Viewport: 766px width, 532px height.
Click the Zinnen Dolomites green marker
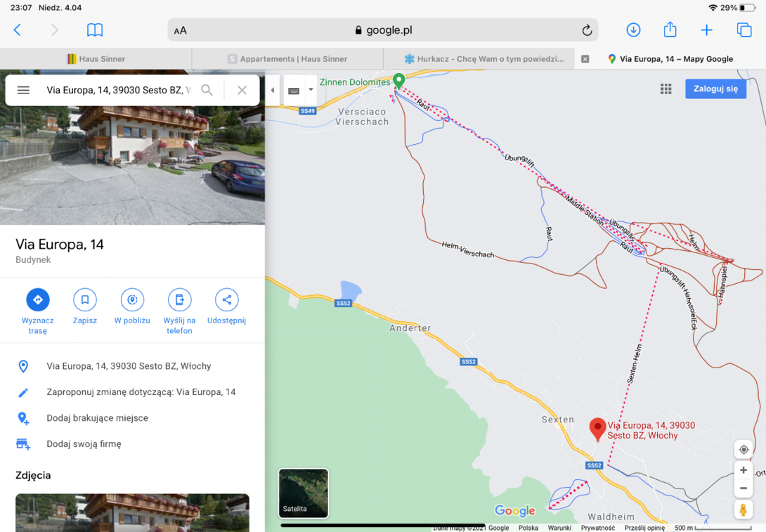coord(398,81)
